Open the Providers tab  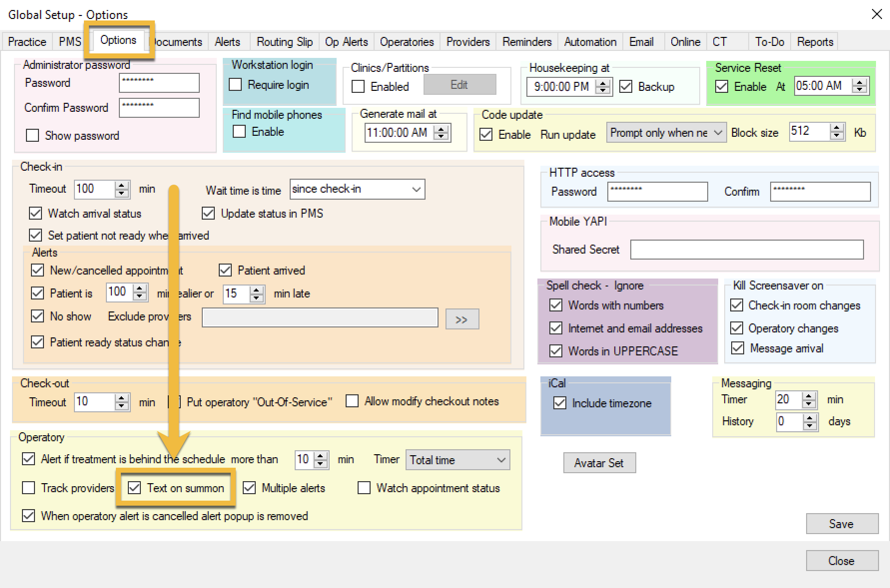tap(468, 42)
